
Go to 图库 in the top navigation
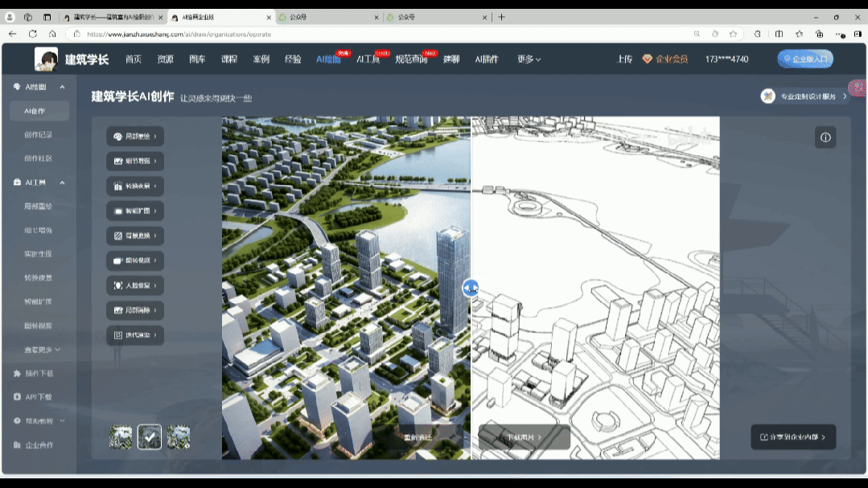pyautogui.click(x=197, y=59)
